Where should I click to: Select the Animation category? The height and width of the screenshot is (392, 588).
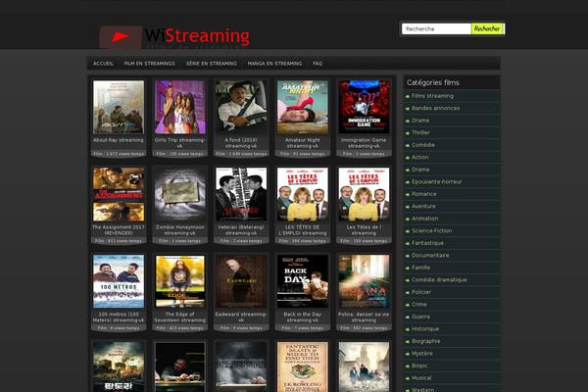click(x=425, y=219)
